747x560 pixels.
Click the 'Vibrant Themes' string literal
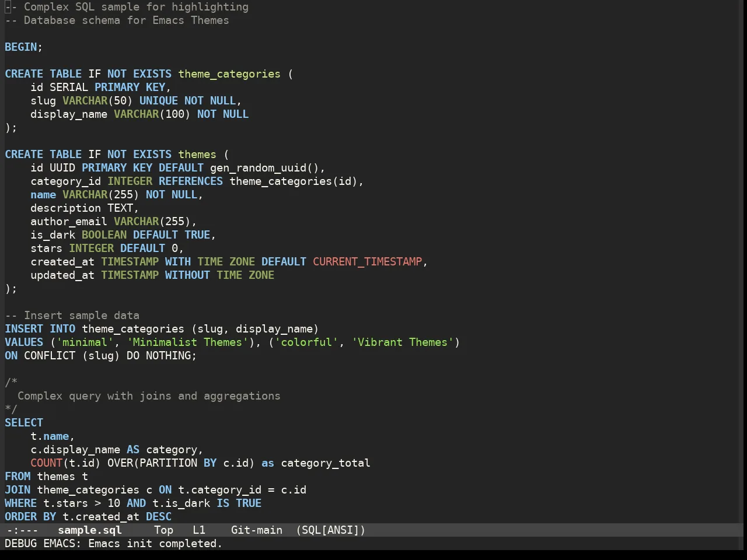pos(403,342)
